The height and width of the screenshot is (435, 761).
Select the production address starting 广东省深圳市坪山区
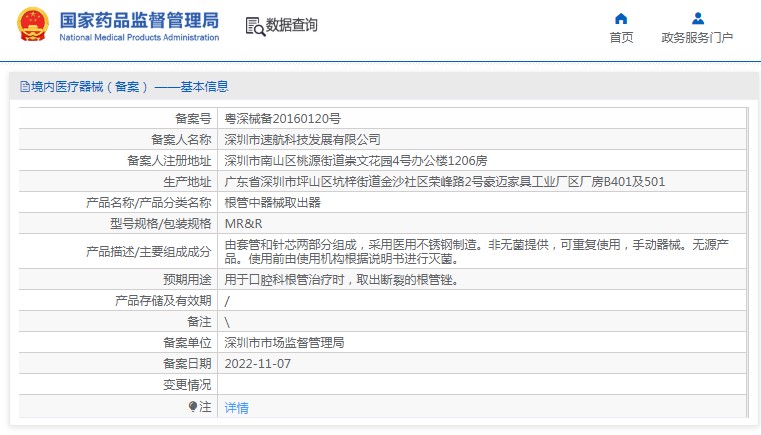point(444,182)
